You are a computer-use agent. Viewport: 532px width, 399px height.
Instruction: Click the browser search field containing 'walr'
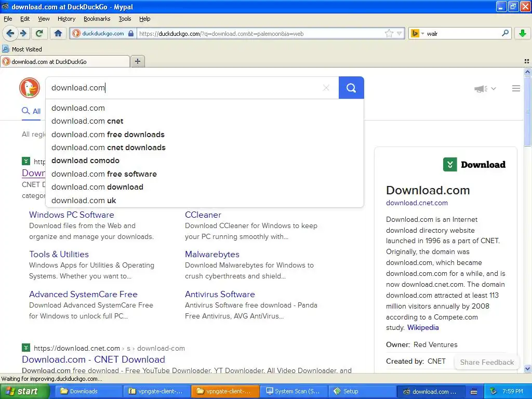coord(463,33)
